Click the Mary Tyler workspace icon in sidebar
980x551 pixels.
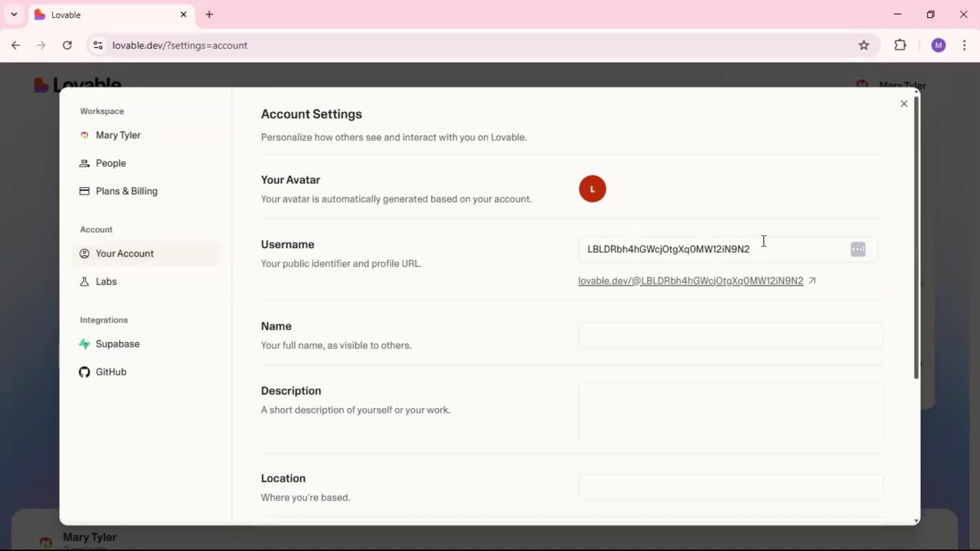point(84,135)
